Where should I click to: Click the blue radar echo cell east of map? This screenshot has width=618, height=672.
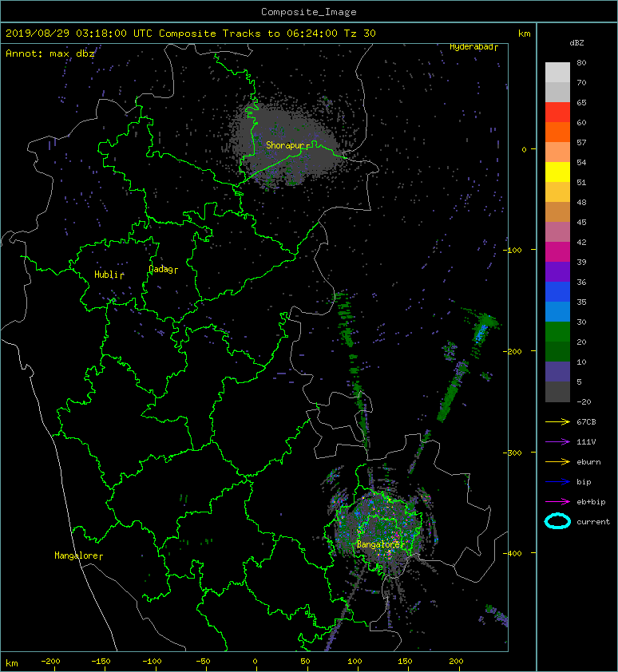(x=481, y=332)
